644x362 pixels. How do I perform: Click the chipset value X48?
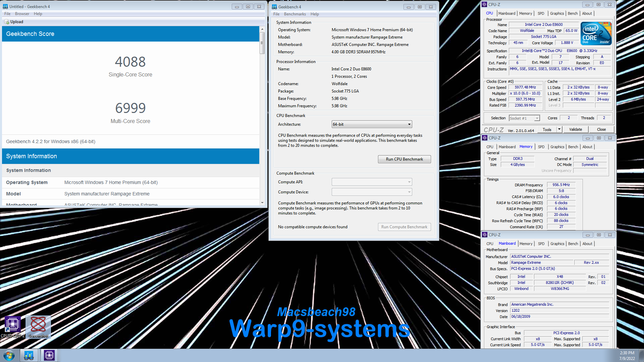[x=560, y=277]
